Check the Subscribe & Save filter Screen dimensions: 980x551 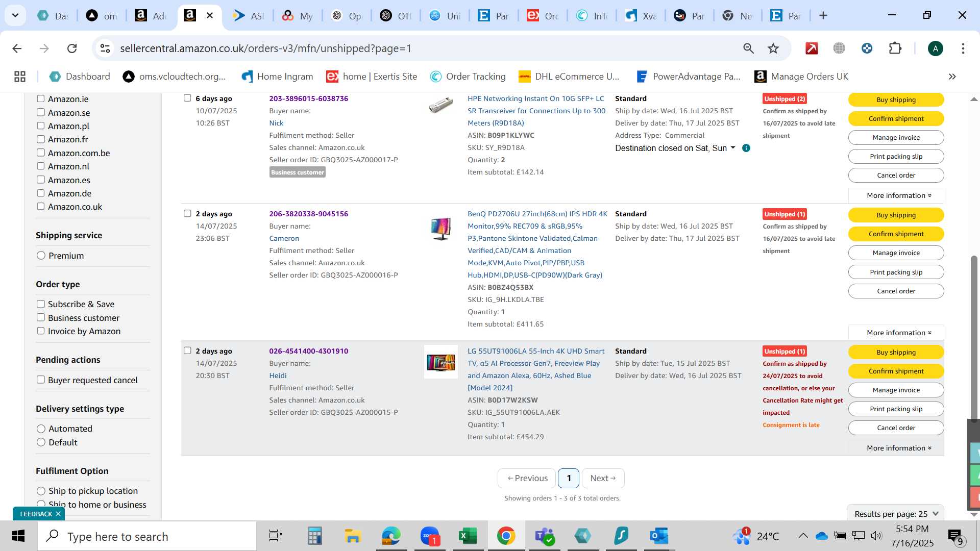point(41,304)
